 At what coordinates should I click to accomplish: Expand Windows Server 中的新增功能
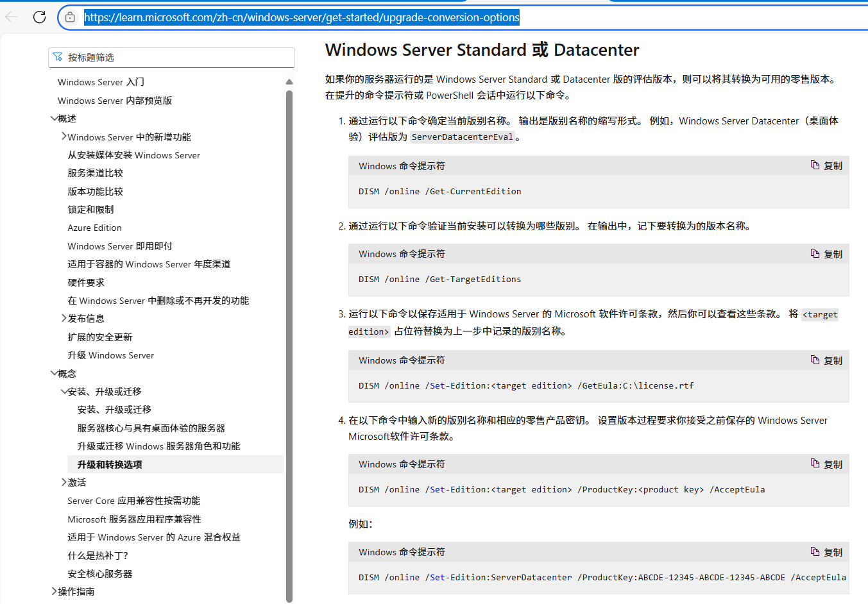[64, 137]
